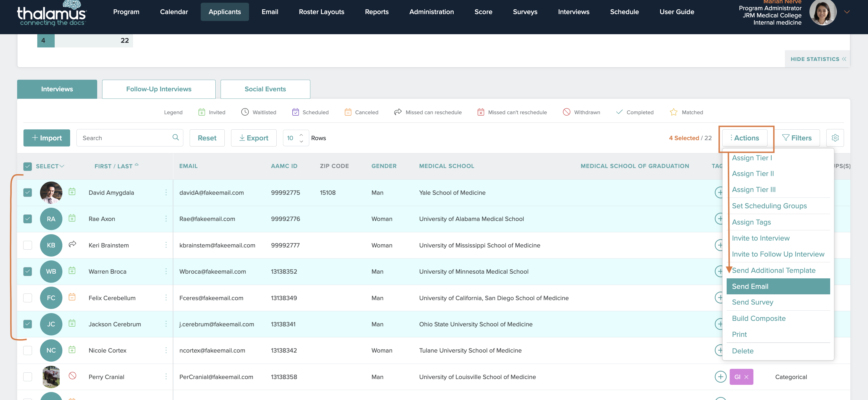Image resolution: width=868 pixels, height=400 pixels.
Task: Open Jackson Cerebrum's row options menu
Action: click(166, 324)
